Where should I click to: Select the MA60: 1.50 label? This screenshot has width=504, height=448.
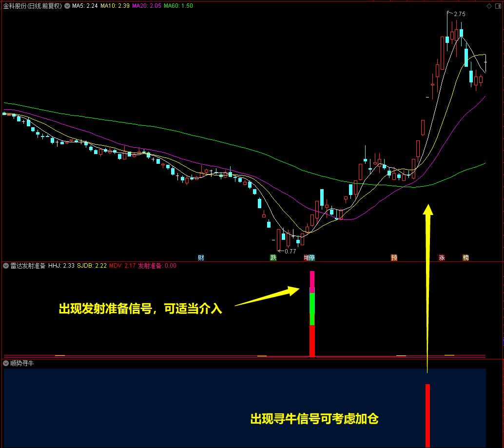178,6
